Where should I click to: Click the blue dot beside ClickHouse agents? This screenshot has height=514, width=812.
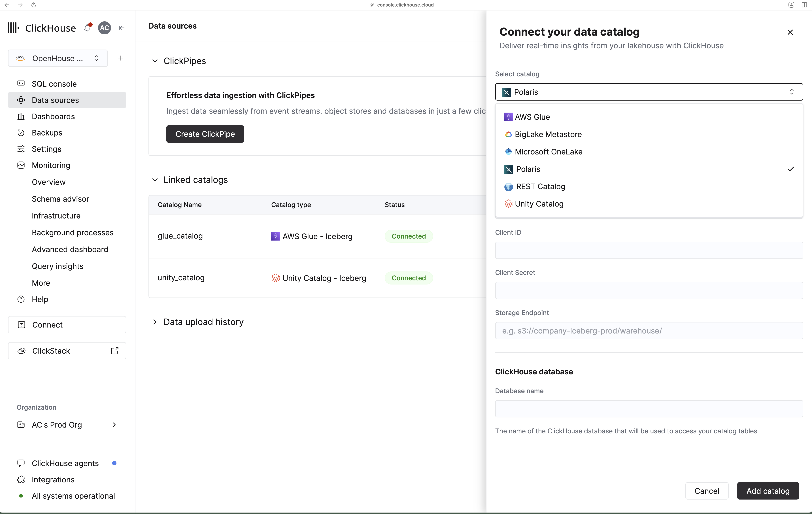pyautogui.click(x=114, y=463)
